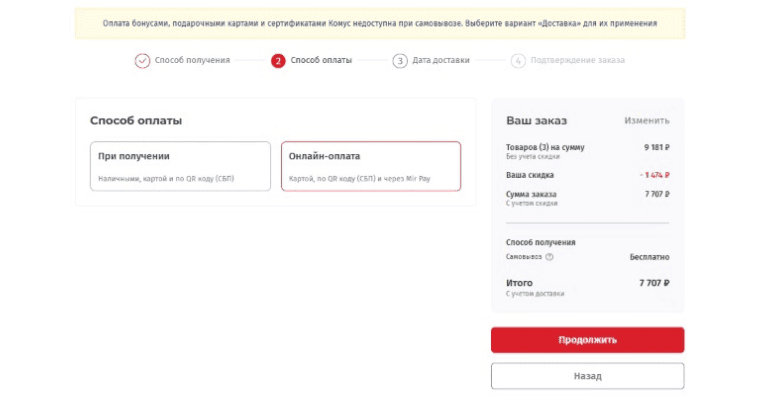This screenshot has width=772, height=400.
Task: Go to the Способ получения step
Action: [x=192, y=60]
